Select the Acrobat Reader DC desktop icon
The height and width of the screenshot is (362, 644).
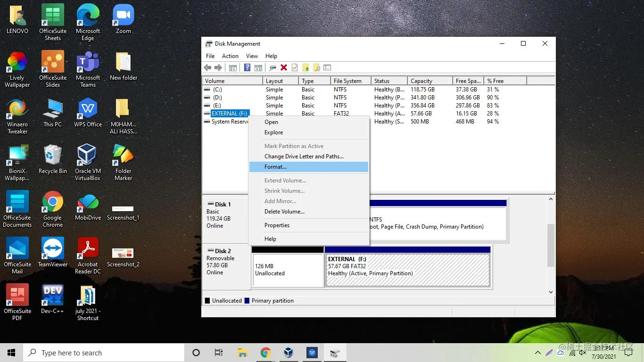(x=88, y=255)
